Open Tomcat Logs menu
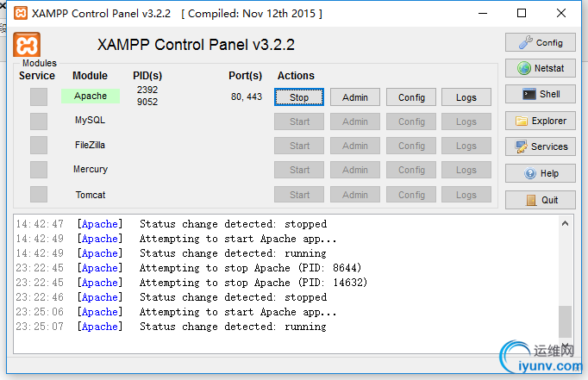The width and height of the screenshot is (588, 380). [x=466, y=195]
